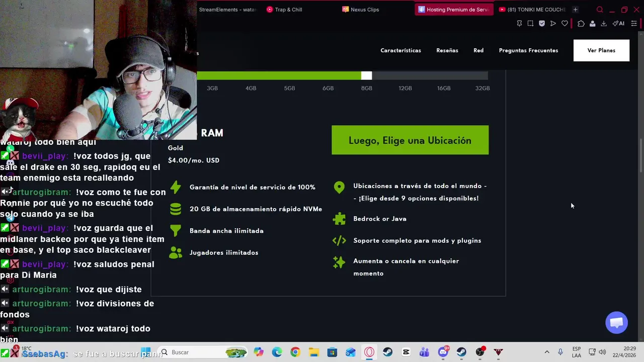Select the Opera GX taskbar icon

(369, 352)
